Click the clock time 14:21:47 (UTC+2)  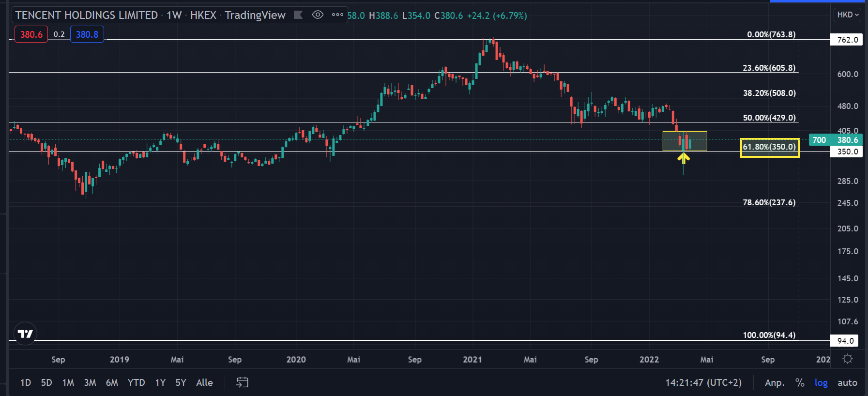pos(703,382)
